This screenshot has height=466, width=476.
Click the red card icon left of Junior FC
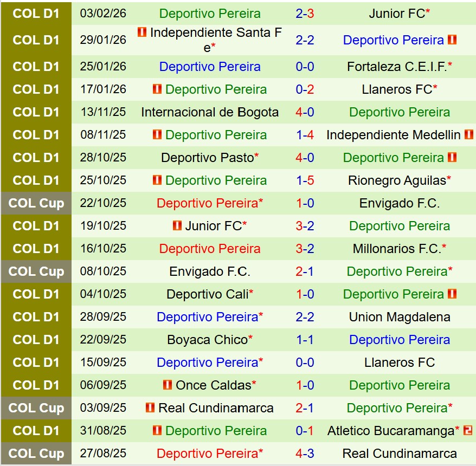click(177, 226)
